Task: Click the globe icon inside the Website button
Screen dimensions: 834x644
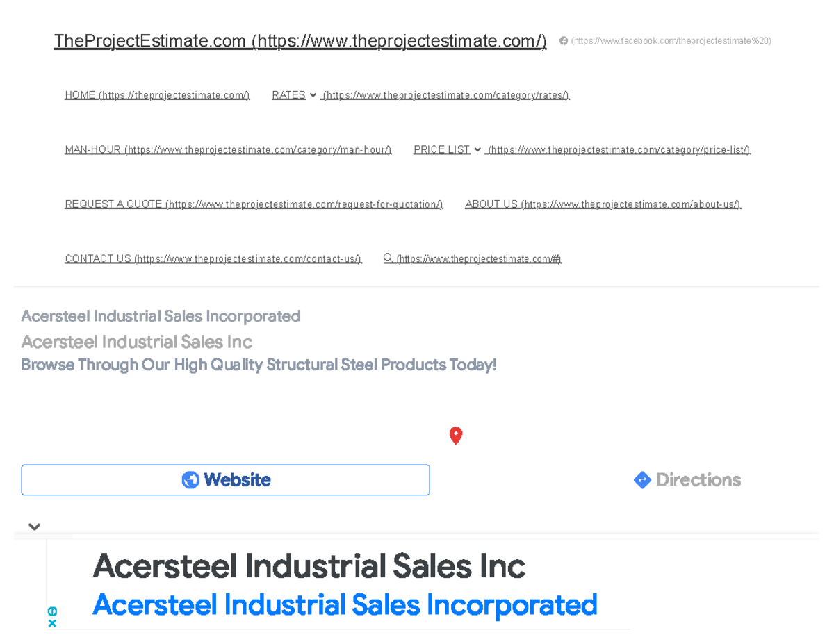Action: click(x=189, y=479)
